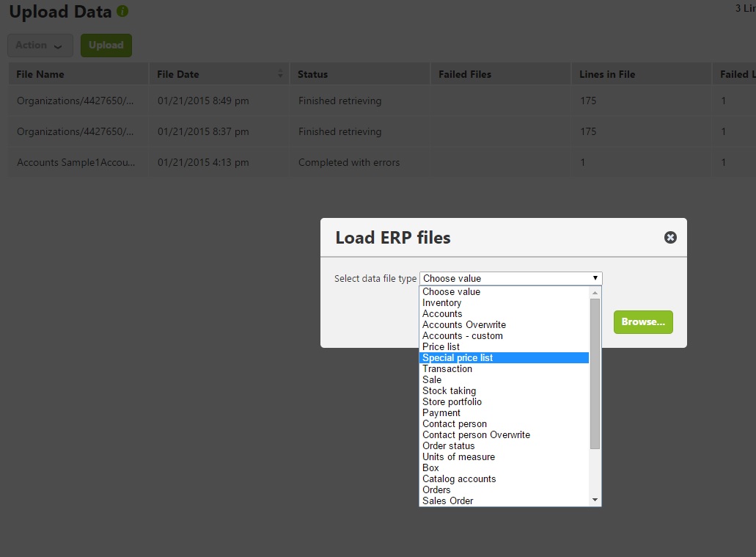Click the File Date column sort arrows
The height and width of the screenshot is (557, 756).
280,74
